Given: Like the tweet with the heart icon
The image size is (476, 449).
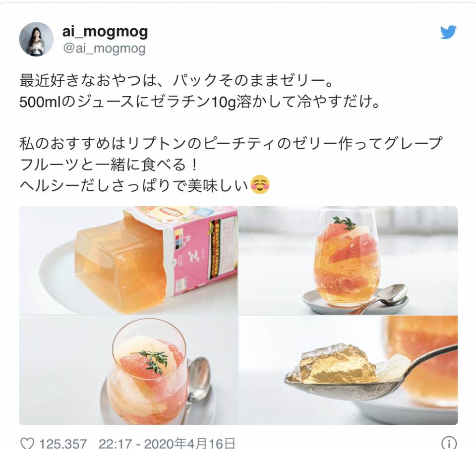Looking at the screenshot, I should (27, 443).
